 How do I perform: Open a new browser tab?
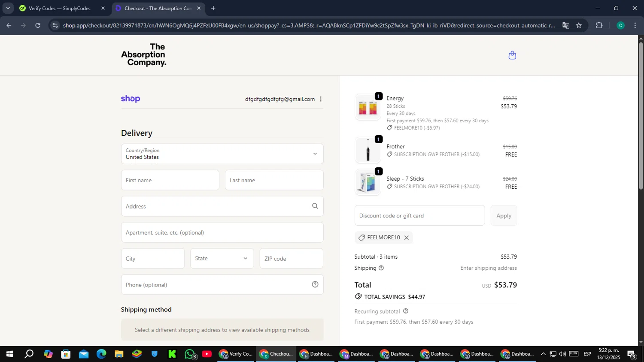click(213, 8)
